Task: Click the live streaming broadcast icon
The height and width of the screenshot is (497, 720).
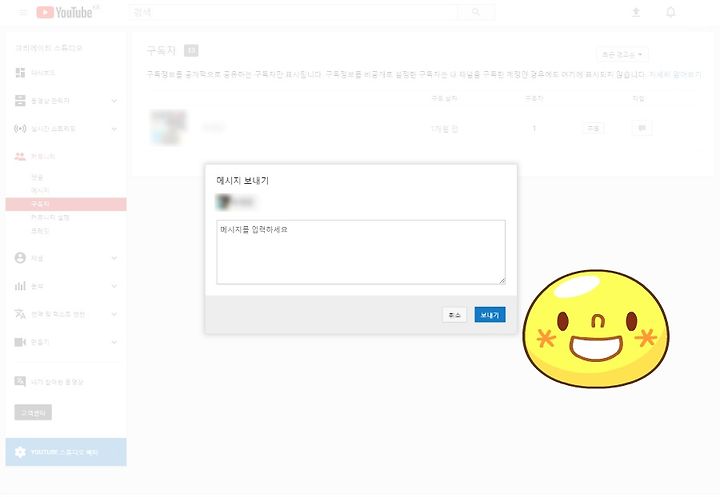Action: click(20, 129)
